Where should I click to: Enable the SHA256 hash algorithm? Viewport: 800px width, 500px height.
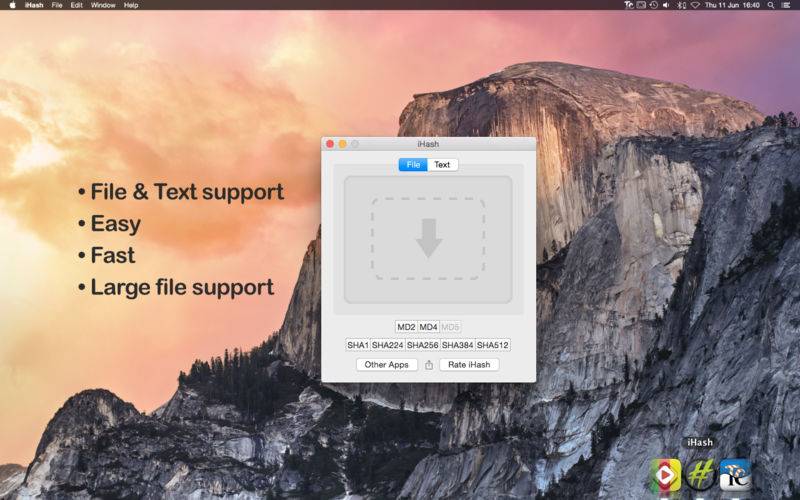click(423, 345)
